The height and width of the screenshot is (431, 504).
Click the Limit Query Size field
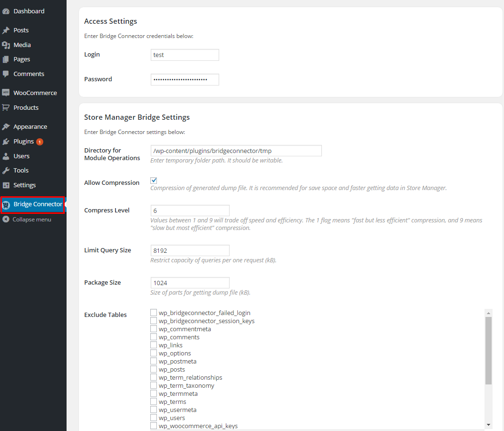tap(190, 250)
